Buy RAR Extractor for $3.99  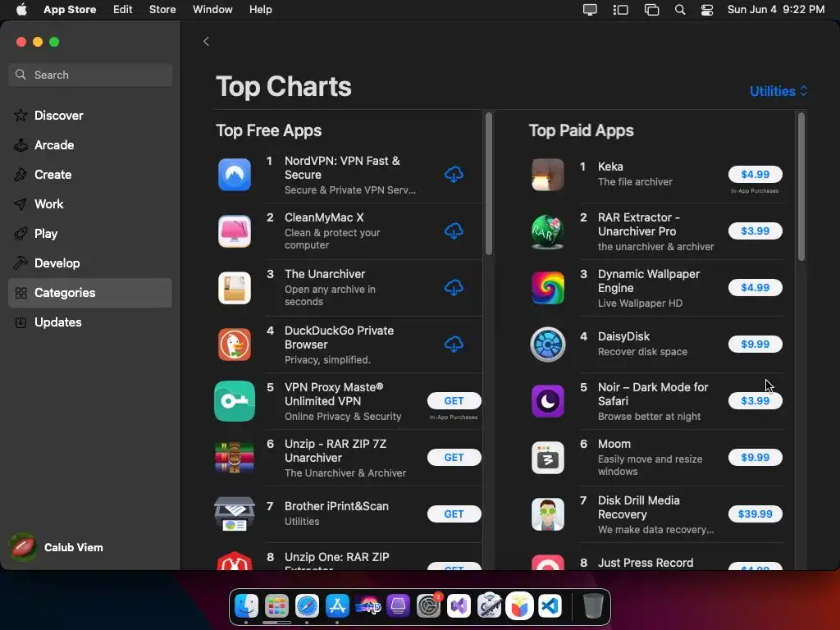tap(755, 231)
